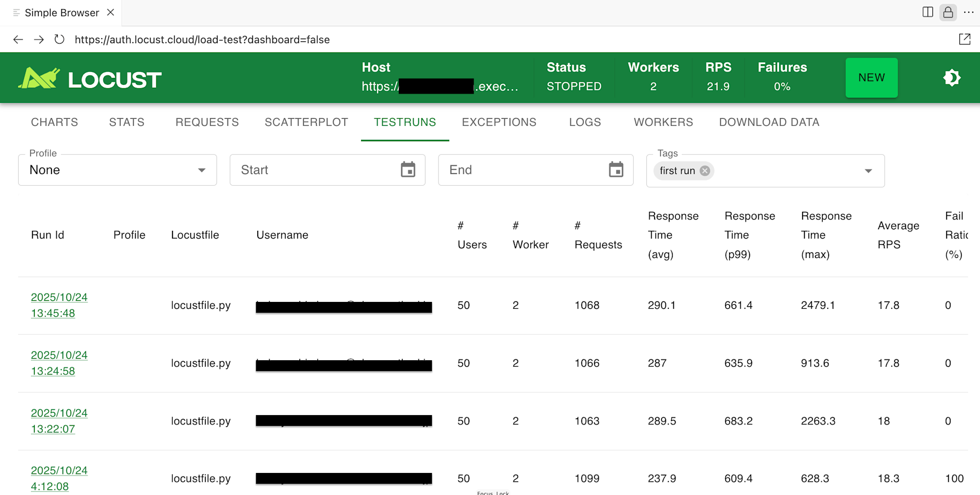Image resolution: width=980 pixels, height=495 pixels.
Task: Open page in external browser
Action: coord(964,40)
